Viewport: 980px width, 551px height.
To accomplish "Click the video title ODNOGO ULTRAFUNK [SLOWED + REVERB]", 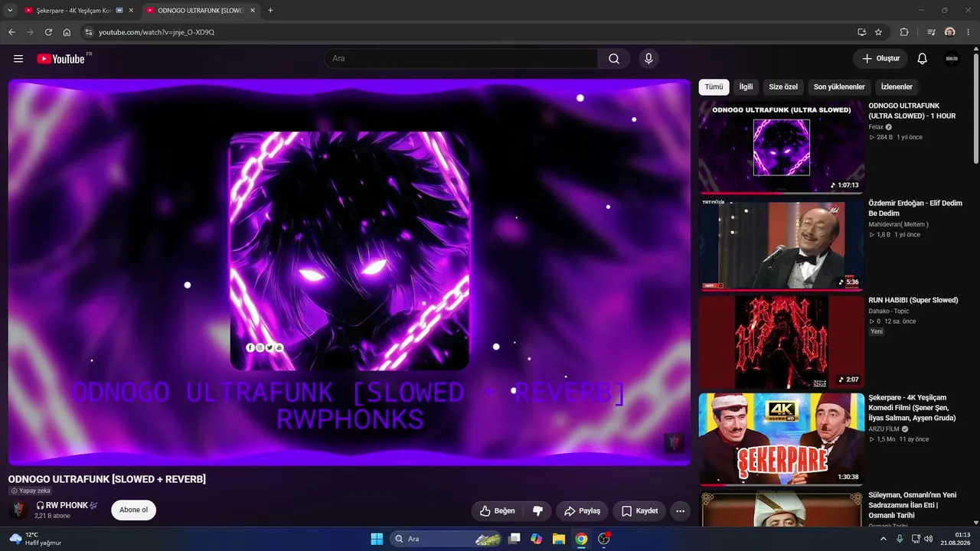I will [107, 479].
